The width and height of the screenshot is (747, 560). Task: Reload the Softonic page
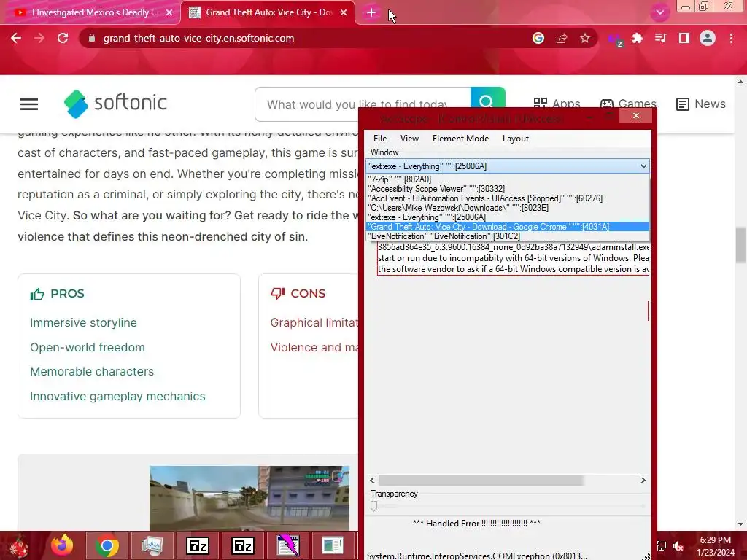[63, 38]
